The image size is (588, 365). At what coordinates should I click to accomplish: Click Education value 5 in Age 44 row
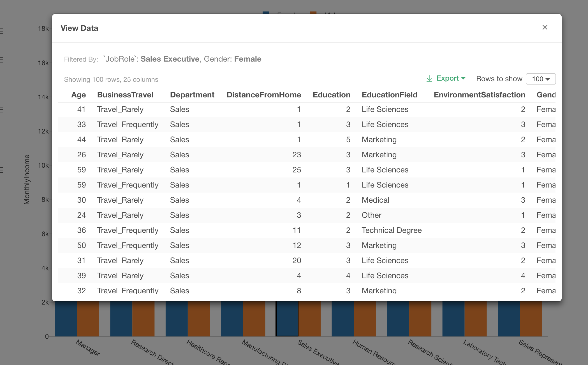348,140
